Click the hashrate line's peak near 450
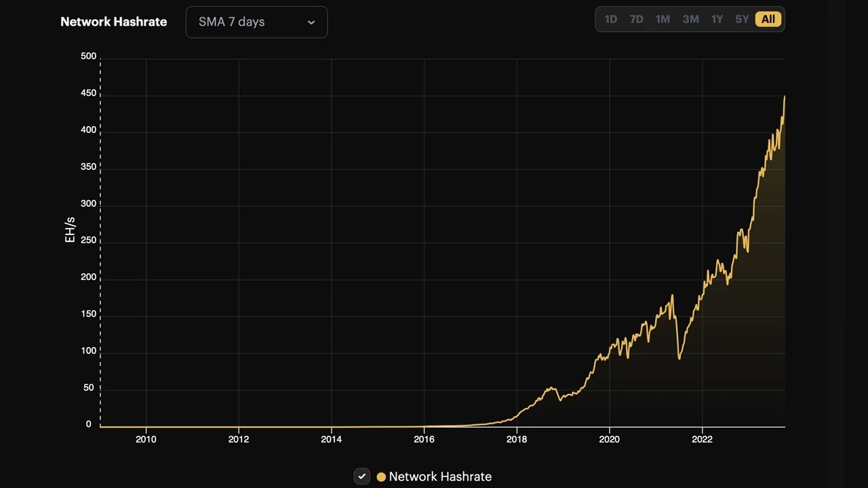The image size is (868, 488). [x=784, y=97]
